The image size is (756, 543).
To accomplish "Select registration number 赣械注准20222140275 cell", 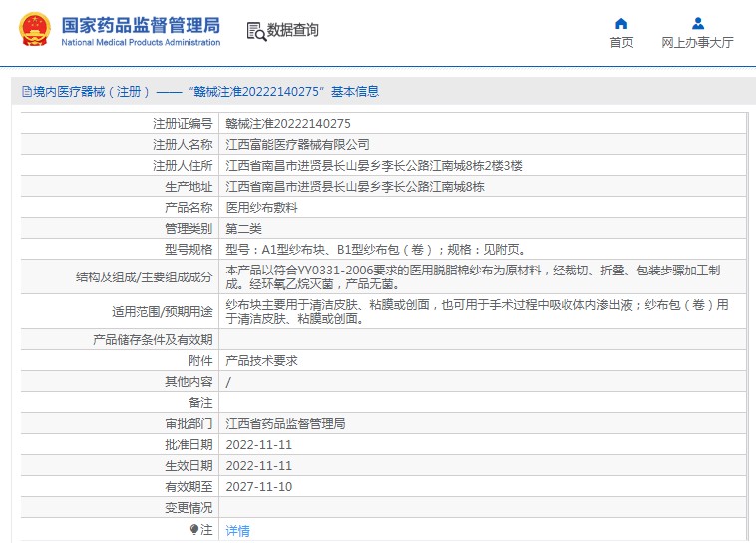I will (288, 124).
